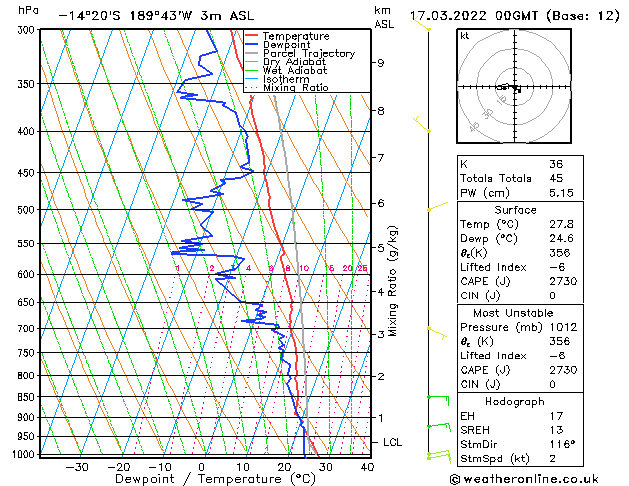Click the K index value 36
This screenshot has width=629, height=486.
coord(556,164)
